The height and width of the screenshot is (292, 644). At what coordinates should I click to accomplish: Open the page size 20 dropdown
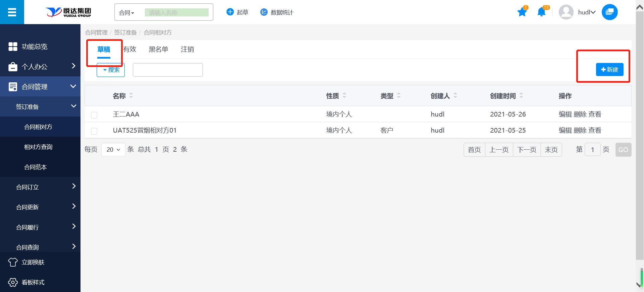tap(113, 150)
